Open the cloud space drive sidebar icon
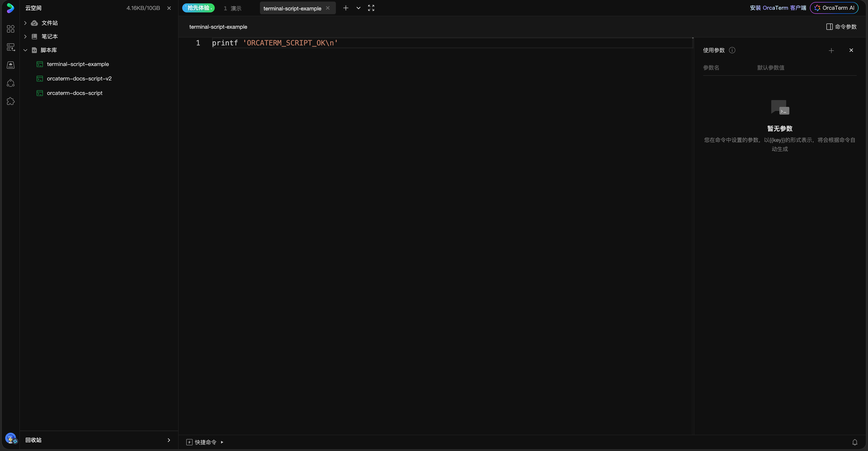Image resolution: width=868 pixels, height=451 pixels. (10, 65)
